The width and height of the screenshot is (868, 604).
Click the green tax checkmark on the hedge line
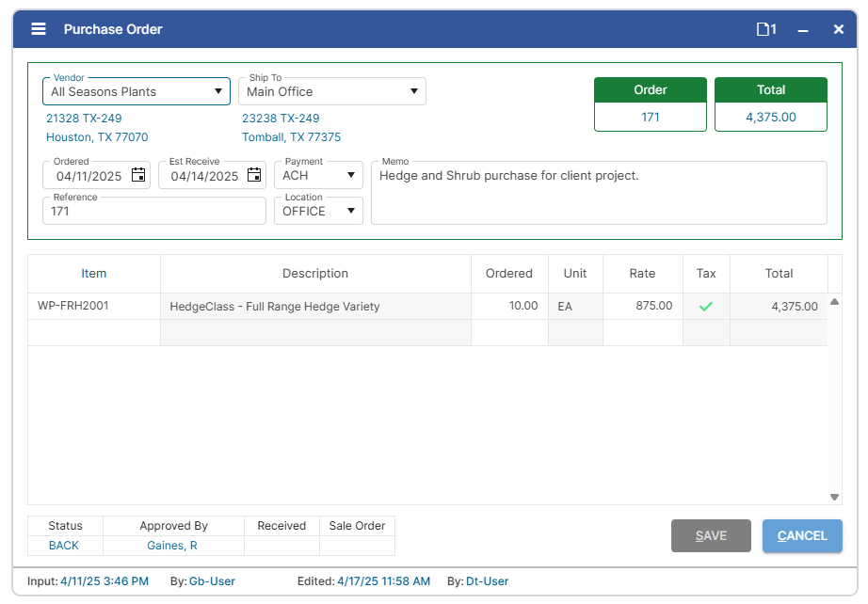[706, 305]
